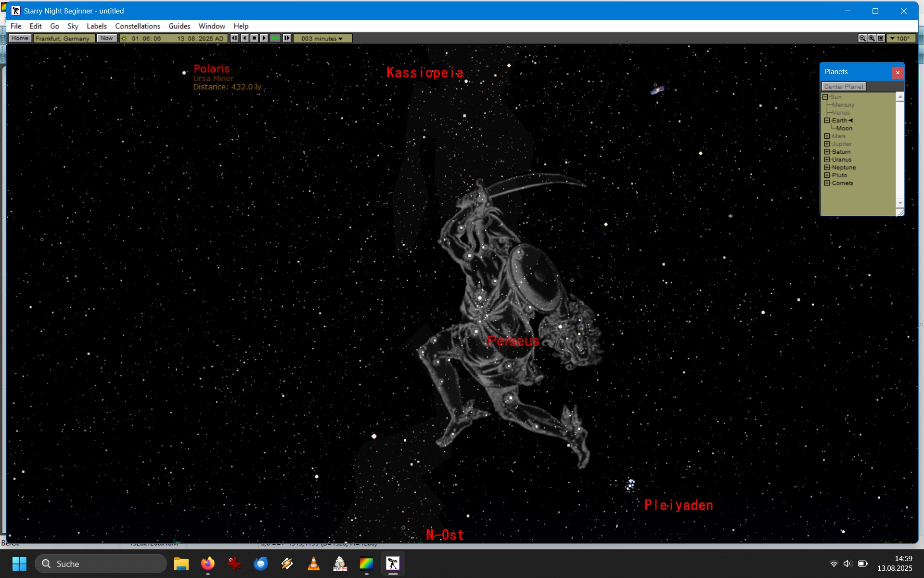Run time backward with the reverse arrow
The image size is (924, 578).
pyautogui.click(x=244, y=38)
